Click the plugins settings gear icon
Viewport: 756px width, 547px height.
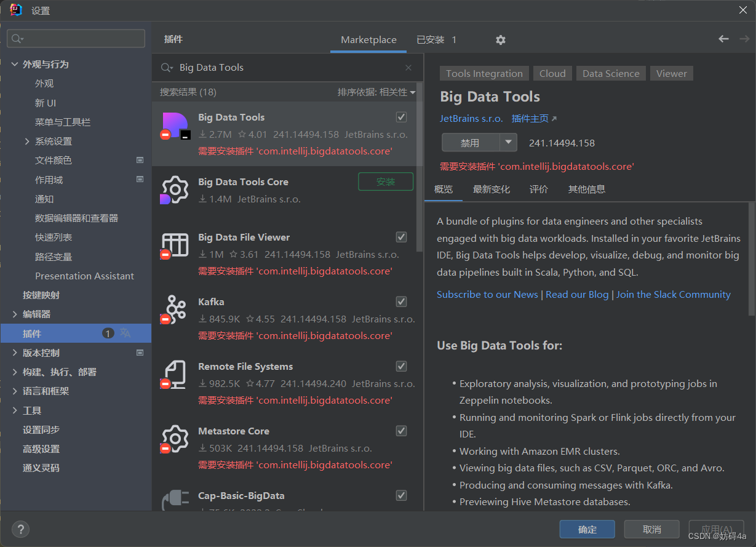pos(501,40)
